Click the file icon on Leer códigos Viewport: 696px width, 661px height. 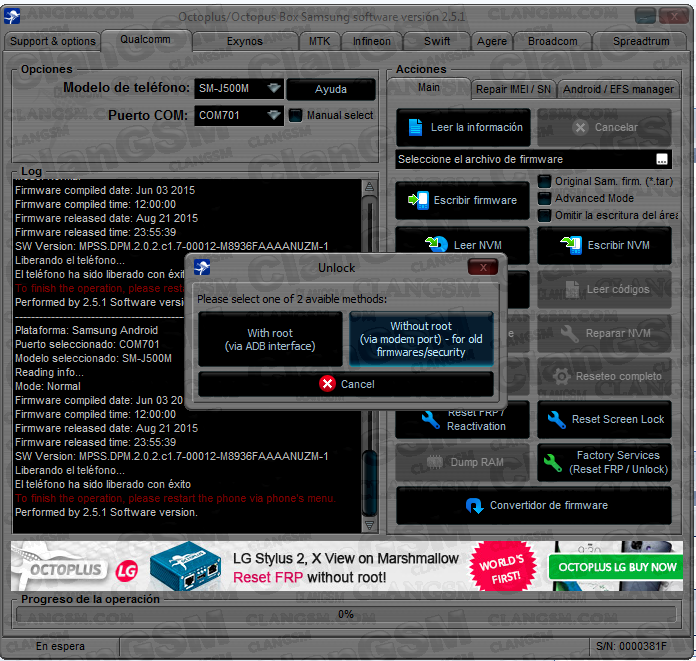[x=572, y=289]
